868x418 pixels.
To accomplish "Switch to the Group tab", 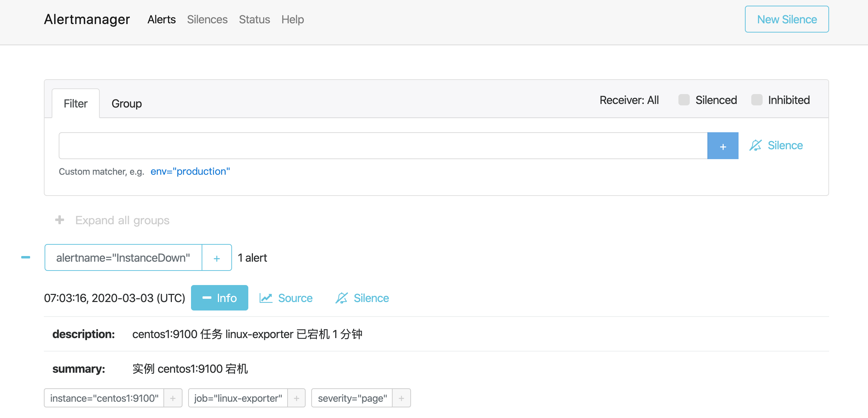I will coord(127,104).
